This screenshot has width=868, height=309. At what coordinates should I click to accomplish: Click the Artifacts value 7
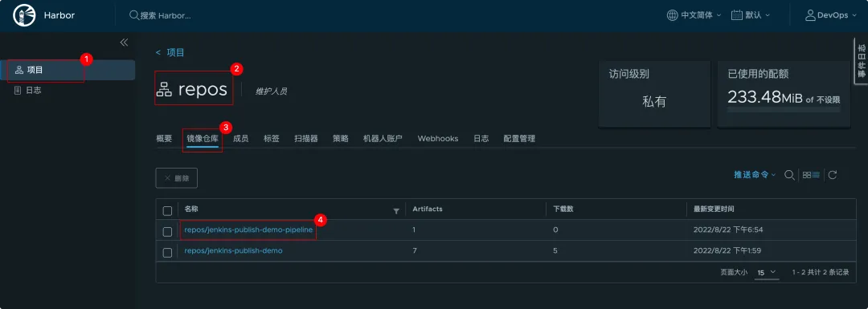414,250
